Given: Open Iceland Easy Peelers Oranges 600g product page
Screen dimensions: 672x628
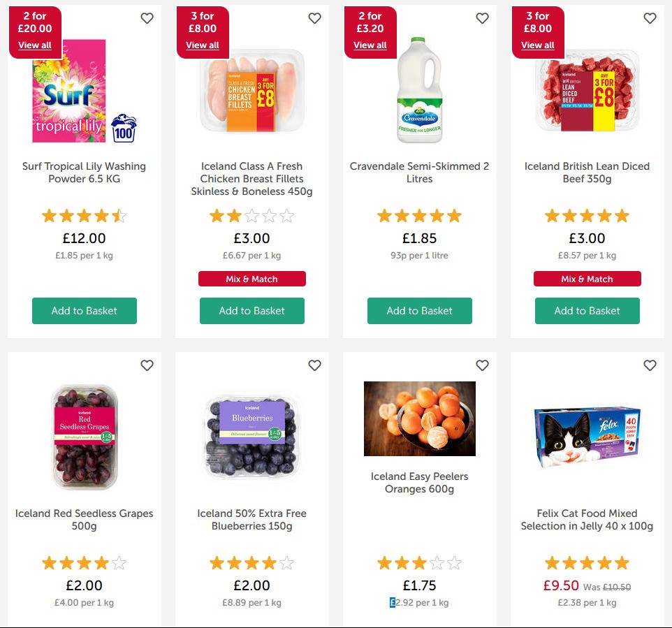Looking at the screenshot, I should 418,483.
